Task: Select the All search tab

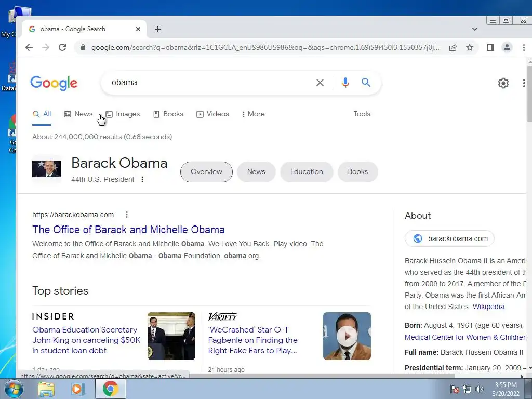Action: click(42, 114)
